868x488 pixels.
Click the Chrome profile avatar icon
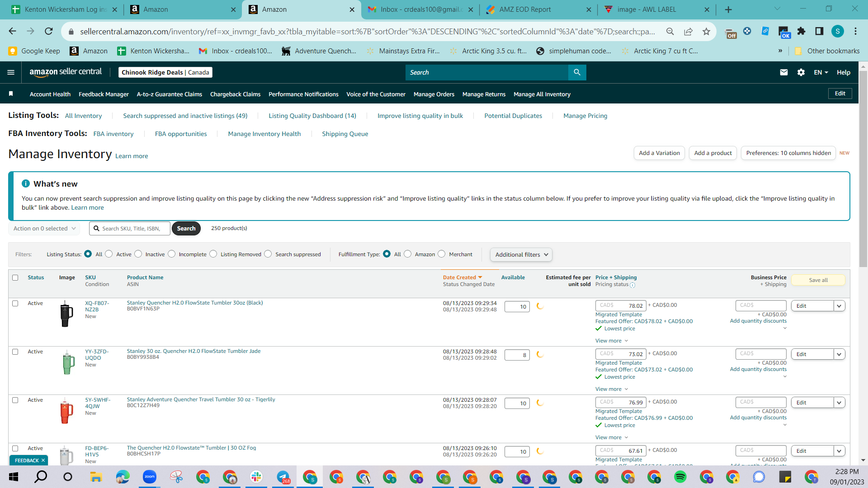click(837, 31)
